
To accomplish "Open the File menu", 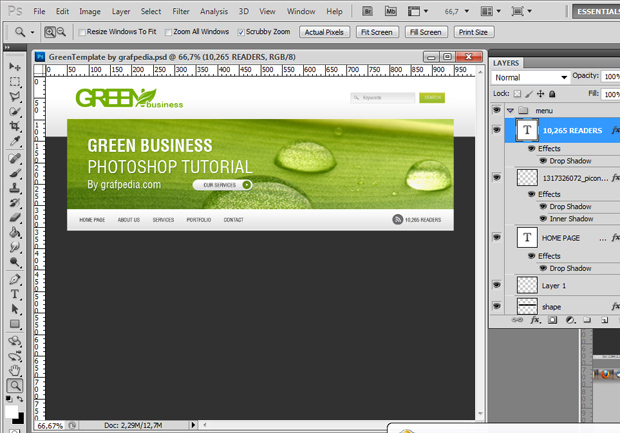I will tap(39, 11).
